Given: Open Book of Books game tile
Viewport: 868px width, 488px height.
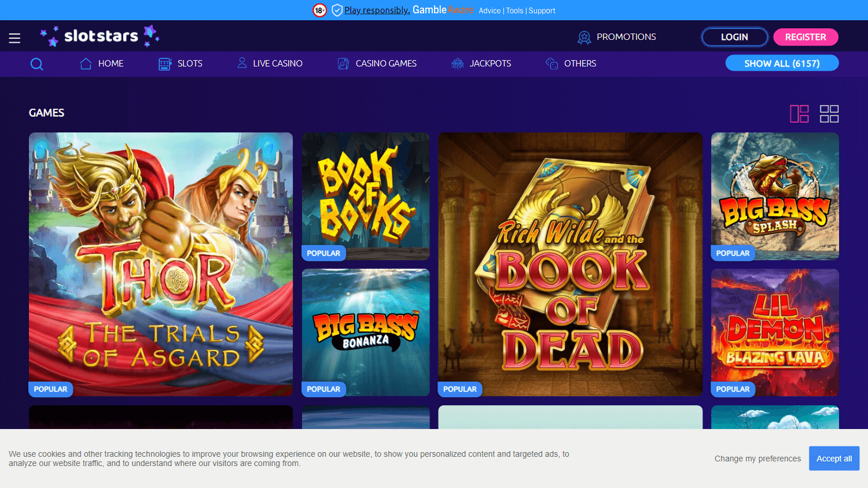Looking at the screenshot, I should [x=366, y=196].
